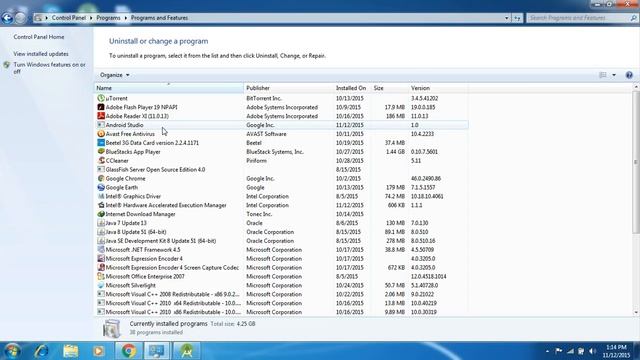Select Microsoft Expression Encoder 4 Screen Capture Codec
The image size is (640, 360).
(282, 268)
